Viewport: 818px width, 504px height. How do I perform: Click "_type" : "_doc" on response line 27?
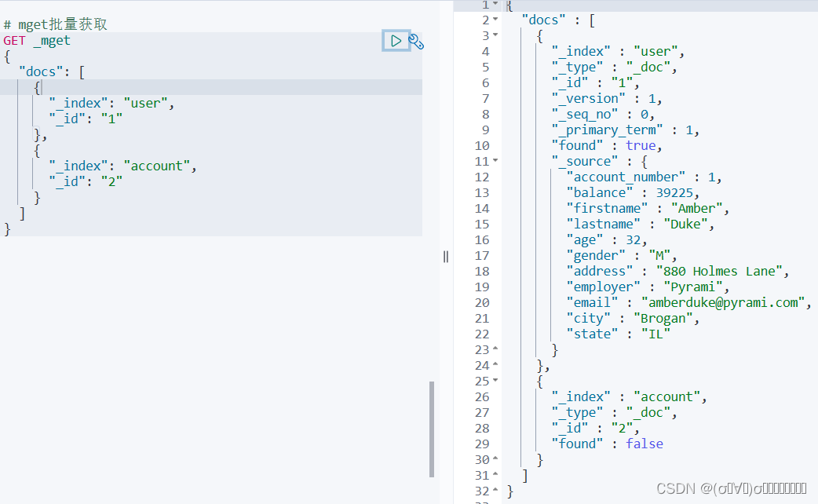614,412
